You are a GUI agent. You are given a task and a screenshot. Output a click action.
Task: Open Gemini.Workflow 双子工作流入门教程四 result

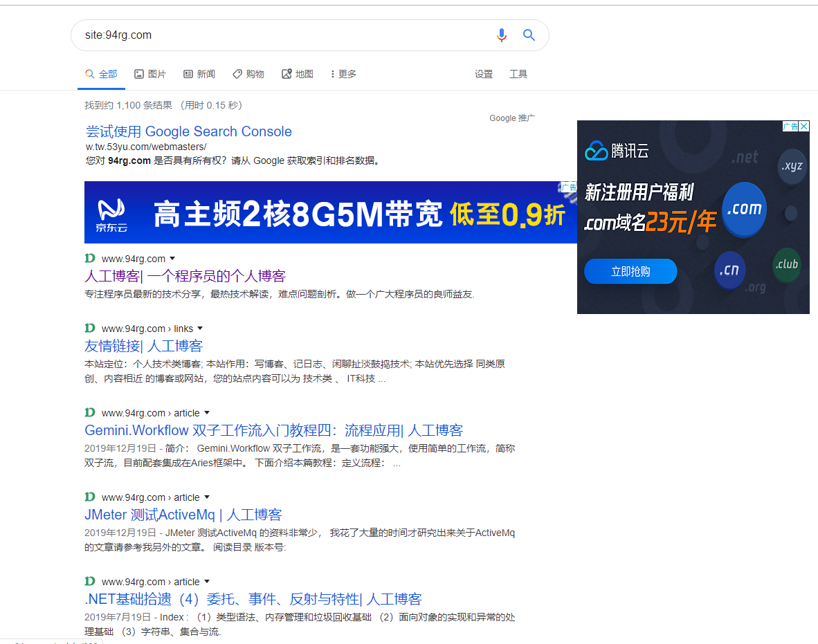click(x=274, y=430)
